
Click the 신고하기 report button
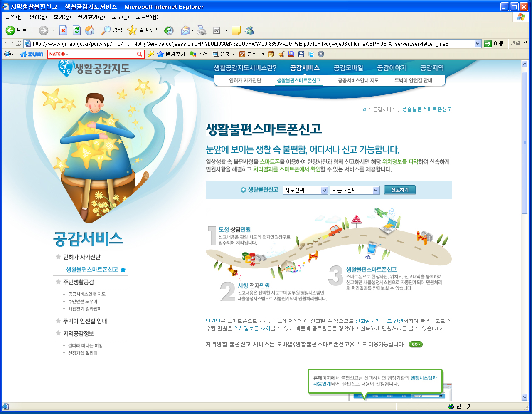point(399,190)
